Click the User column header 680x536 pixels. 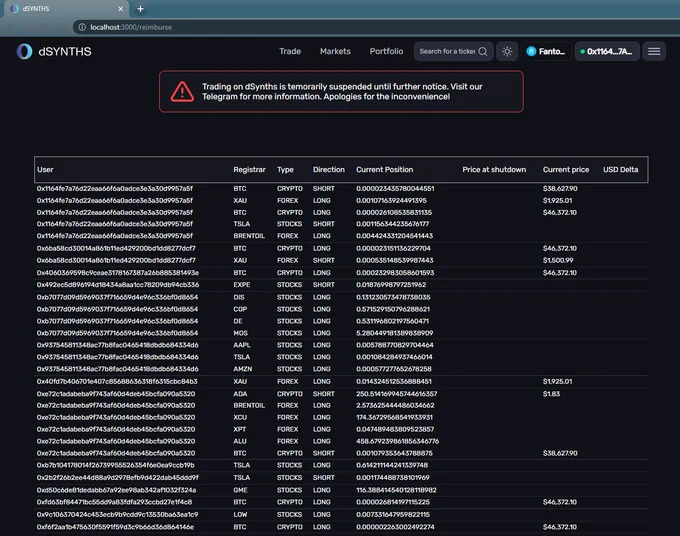pos(45,170)
